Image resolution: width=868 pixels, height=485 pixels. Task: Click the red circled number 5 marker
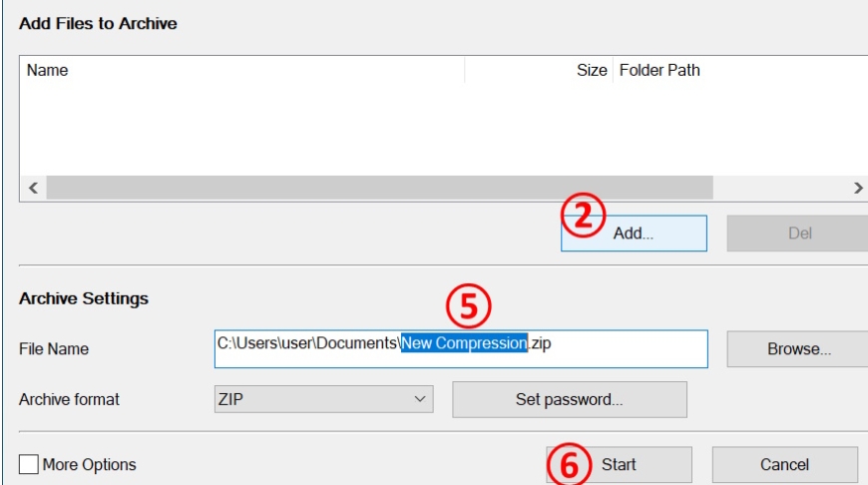coord(468,306)
